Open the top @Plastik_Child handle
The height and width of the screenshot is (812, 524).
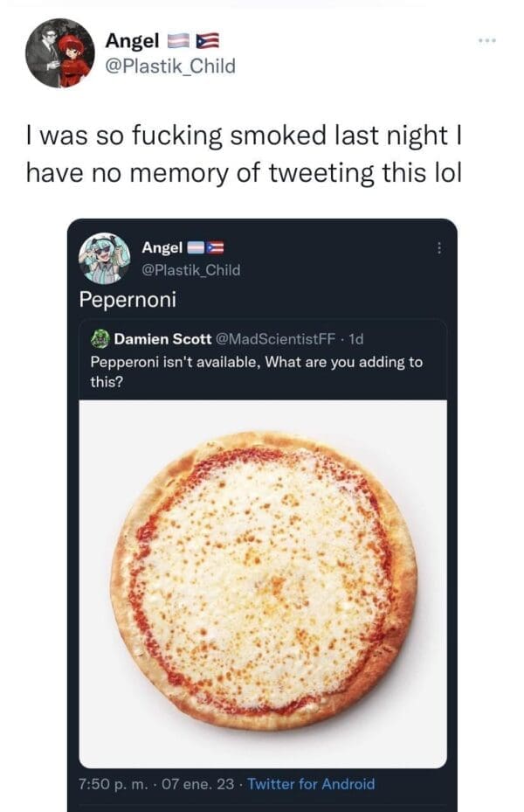[x=170, y=66]
